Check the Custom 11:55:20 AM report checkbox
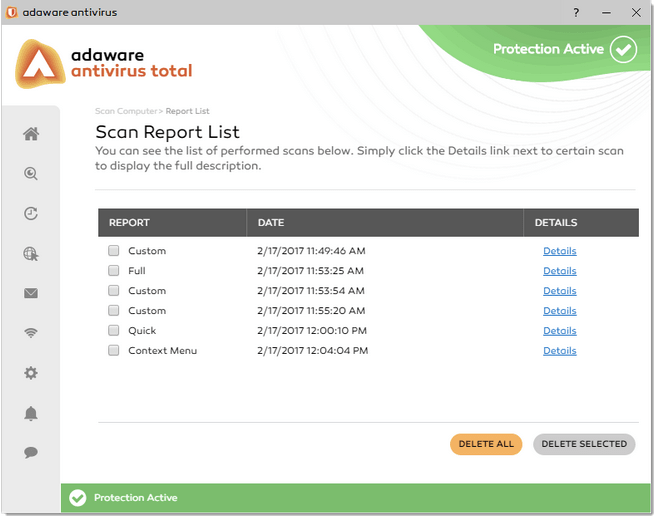654x516 pixels. [113, 310]
